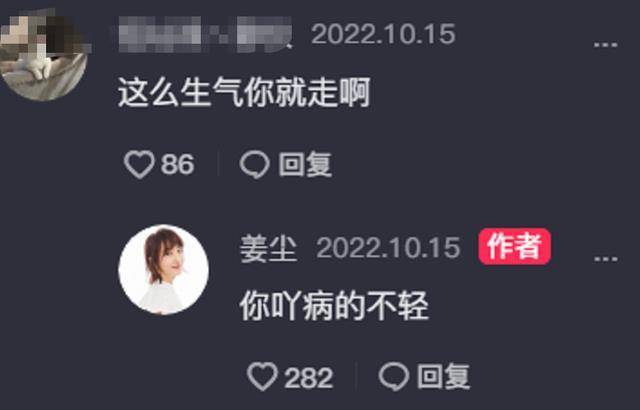Click the red 作者 badge
Screen dimensions: 640x410
[514, 246]
